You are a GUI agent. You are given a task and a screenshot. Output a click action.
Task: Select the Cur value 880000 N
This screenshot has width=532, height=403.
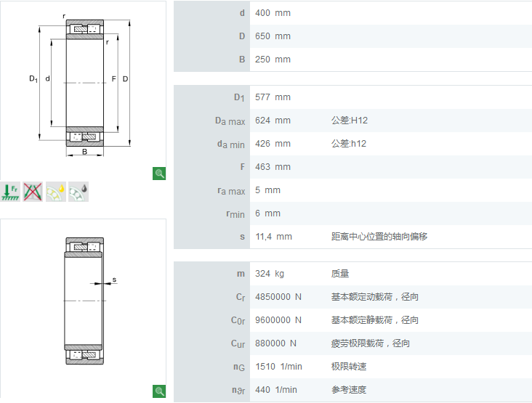pos(276,343)
